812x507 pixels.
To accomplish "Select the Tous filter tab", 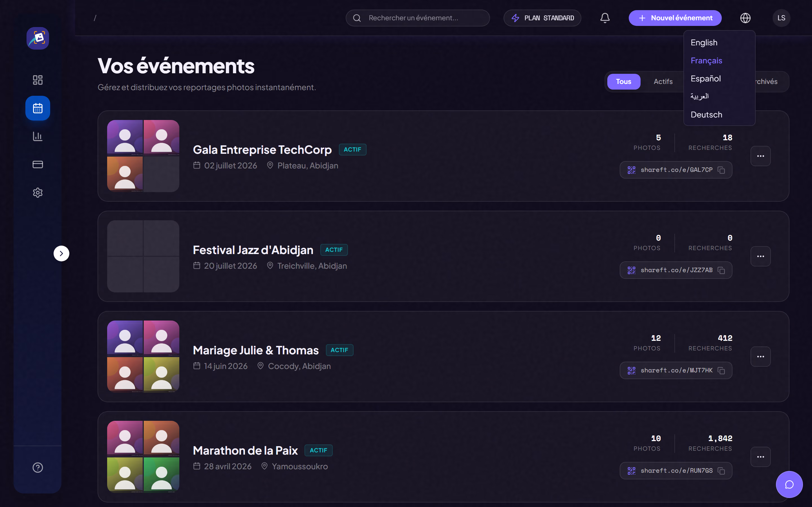I will [x=623, y=81].
